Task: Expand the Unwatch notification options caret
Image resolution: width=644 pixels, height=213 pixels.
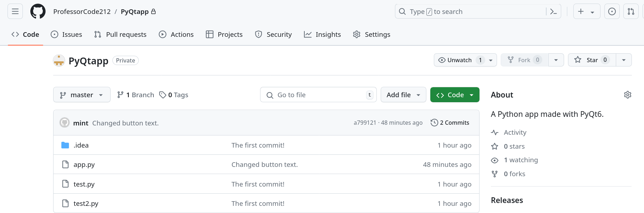Action: pyautogui.click(x=491, y=60)
